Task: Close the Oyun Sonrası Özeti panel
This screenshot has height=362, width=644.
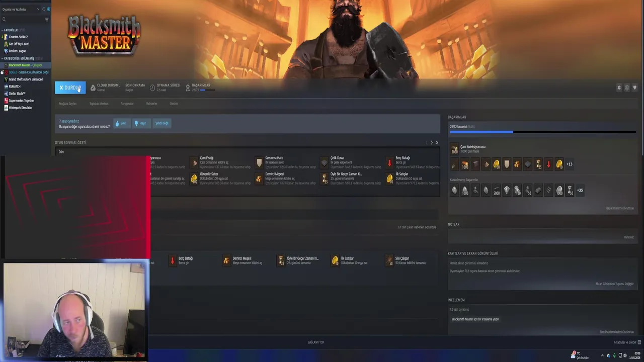Action: tap(437, 143)
